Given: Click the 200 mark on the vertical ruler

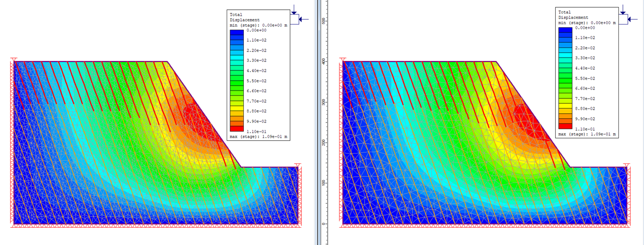Looking at the screenshot, I should coord(324,143).
